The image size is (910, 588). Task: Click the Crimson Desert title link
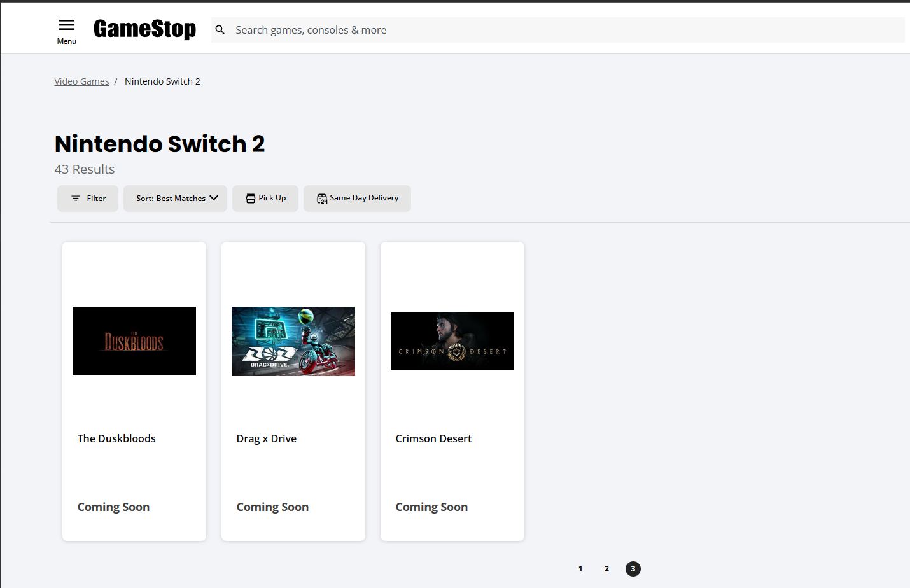(x=433, y=438)
